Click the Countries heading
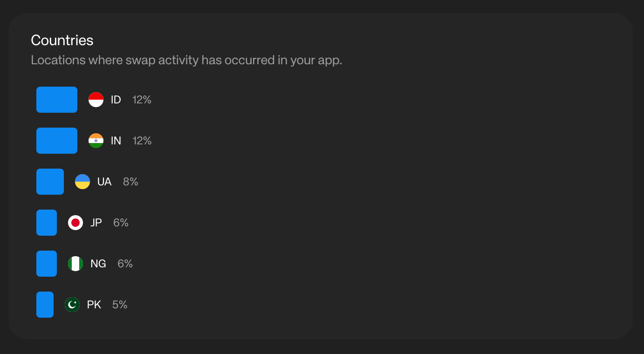Screen dimensions: 644x354 [62, 41]
